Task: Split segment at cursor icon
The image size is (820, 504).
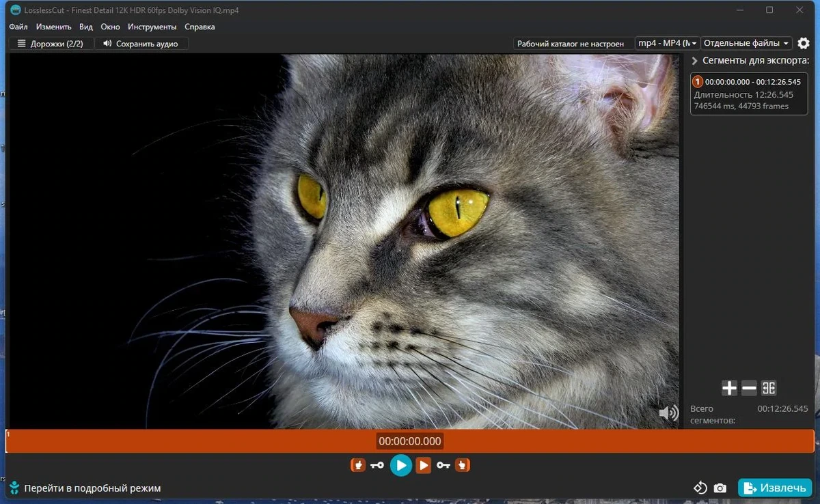Action: (769, 388)
